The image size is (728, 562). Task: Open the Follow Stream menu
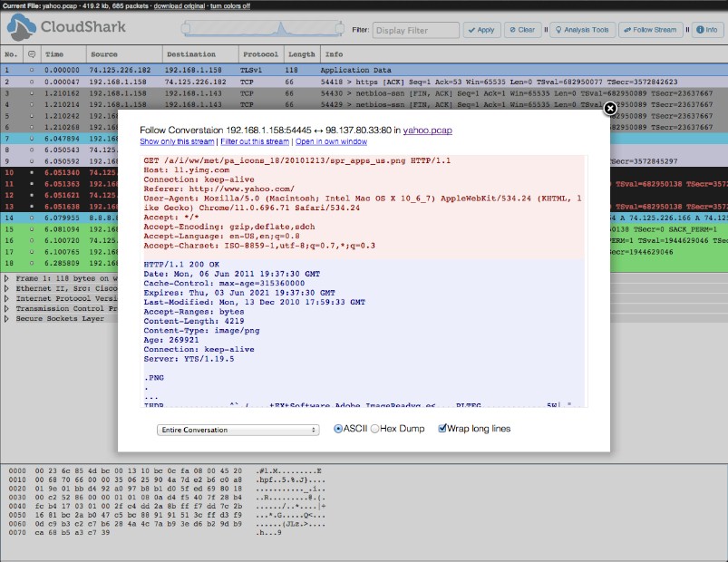click(650, 30)
